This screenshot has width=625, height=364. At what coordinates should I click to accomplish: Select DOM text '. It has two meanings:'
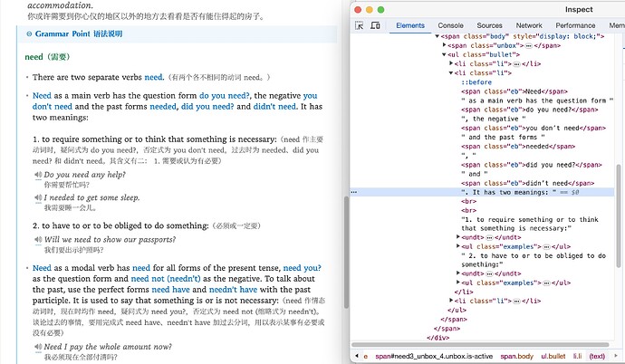point(509,192)
